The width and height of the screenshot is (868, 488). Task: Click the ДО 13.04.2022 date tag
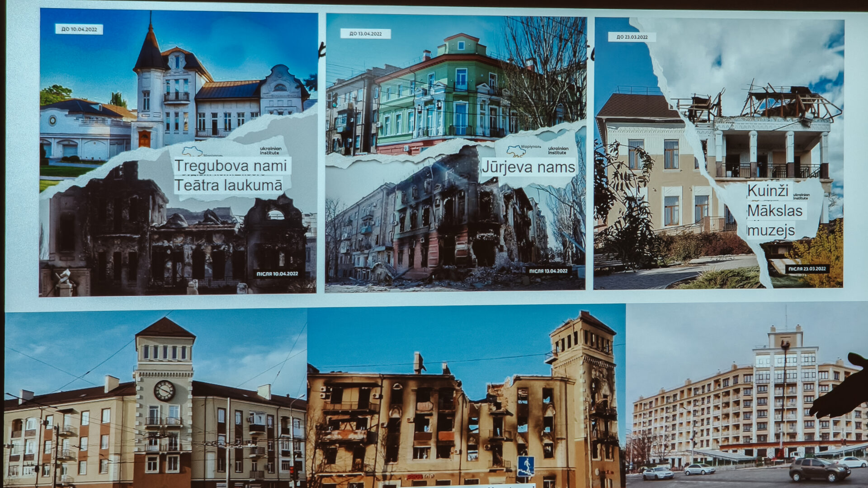coord(365,34)
